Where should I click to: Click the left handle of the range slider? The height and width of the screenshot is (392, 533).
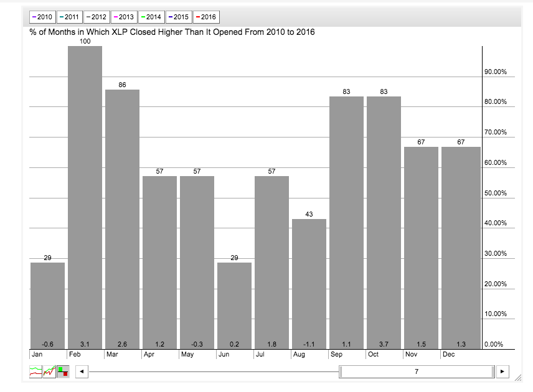coord(341,371)
